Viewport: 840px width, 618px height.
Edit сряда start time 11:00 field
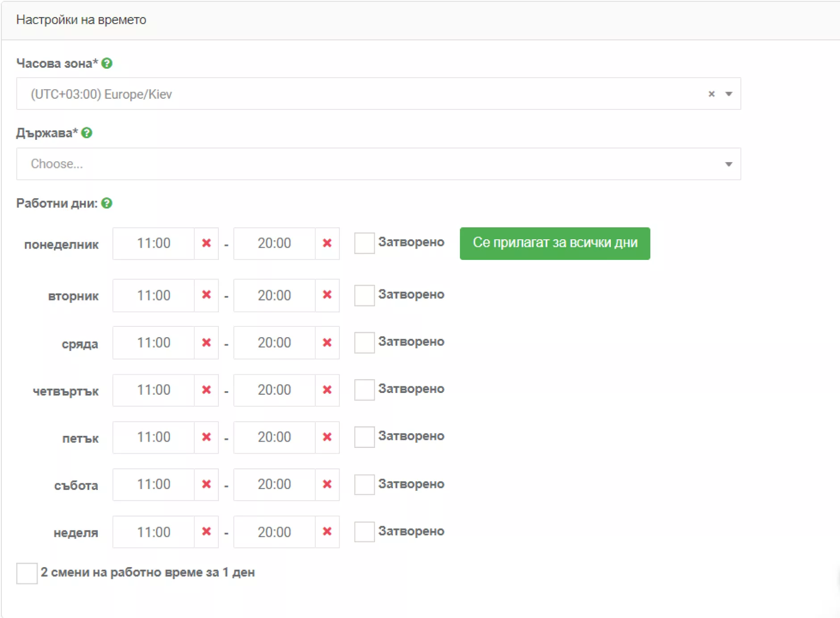pyautogui.click(x=154, y=342)
